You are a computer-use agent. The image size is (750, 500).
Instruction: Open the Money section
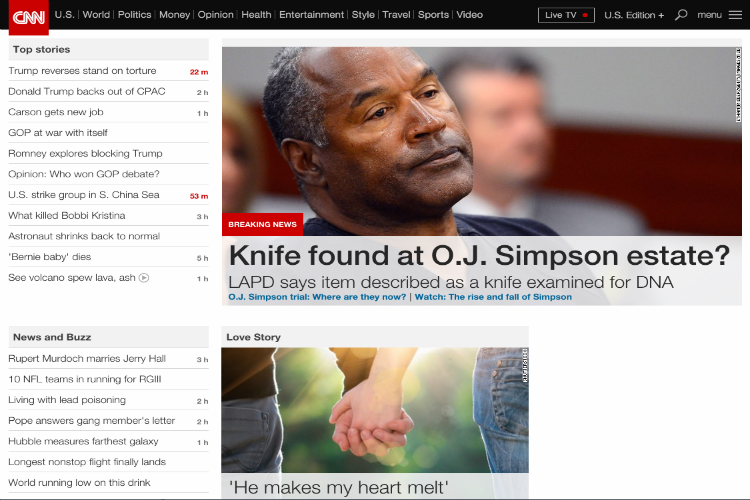[175, 15]
